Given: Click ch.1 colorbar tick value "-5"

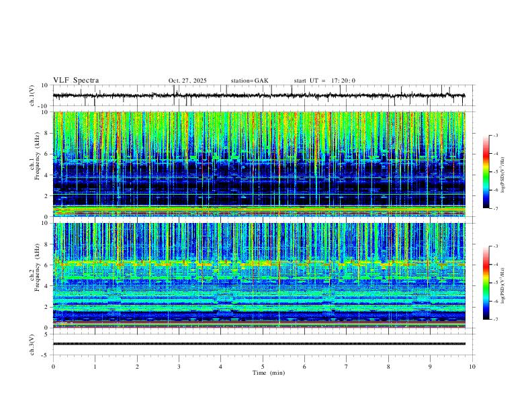Looking at the screenshot, I should (x=496, y=172).
